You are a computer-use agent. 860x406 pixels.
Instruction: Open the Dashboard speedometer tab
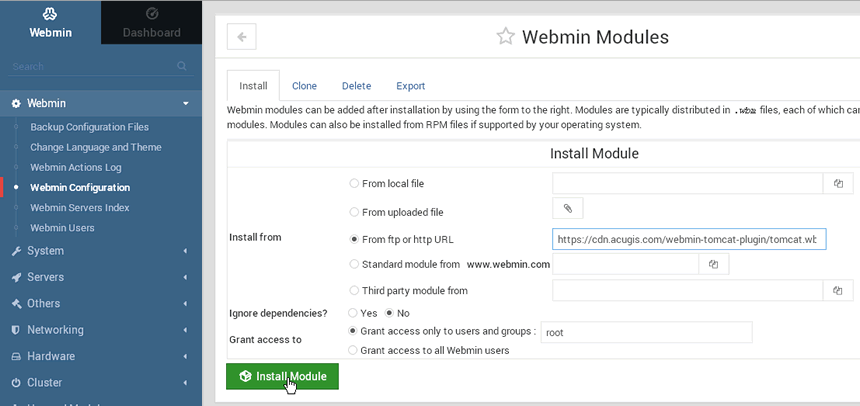(151, 22)
